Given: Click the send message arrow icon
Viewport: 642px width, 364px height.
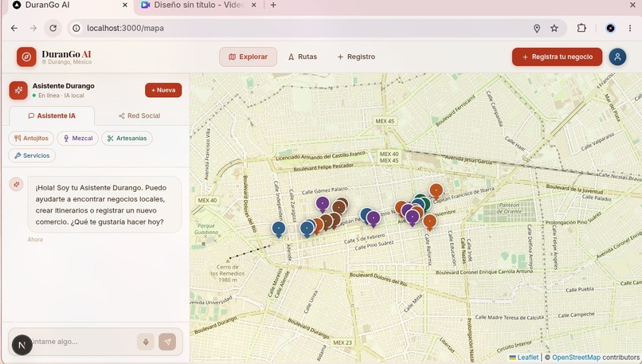Looking at the screenshot, I should (167, 342).
